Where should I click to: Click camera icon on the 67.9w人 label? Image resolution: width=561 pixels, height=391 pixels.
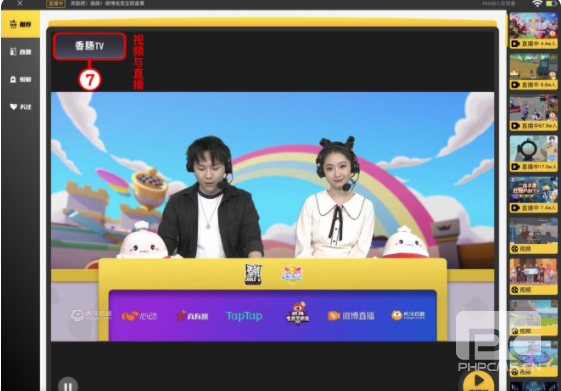515,126
